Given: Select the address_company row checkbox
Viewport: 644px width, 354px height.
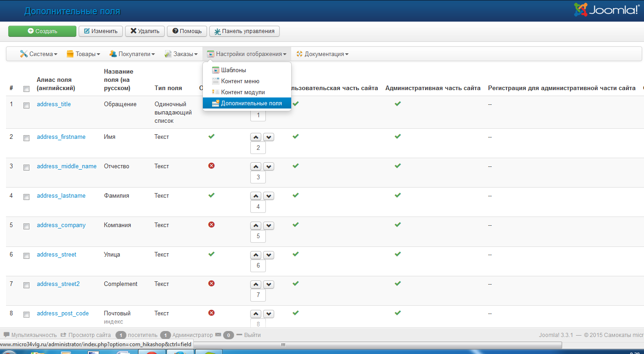Looking at the screenshot, I should [26, 226].
